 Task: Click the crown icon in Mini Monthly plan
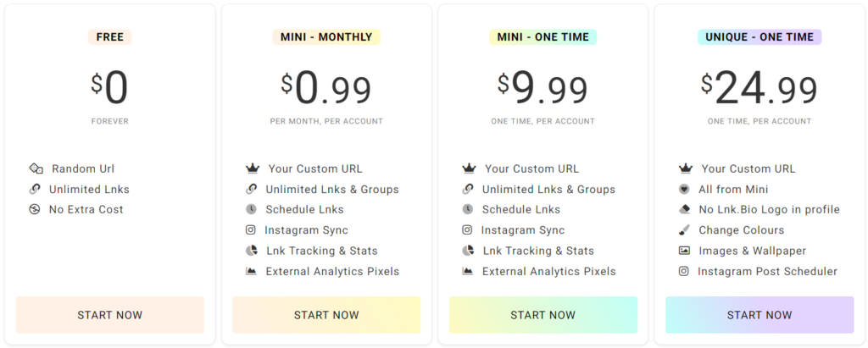tap(253, 168)
